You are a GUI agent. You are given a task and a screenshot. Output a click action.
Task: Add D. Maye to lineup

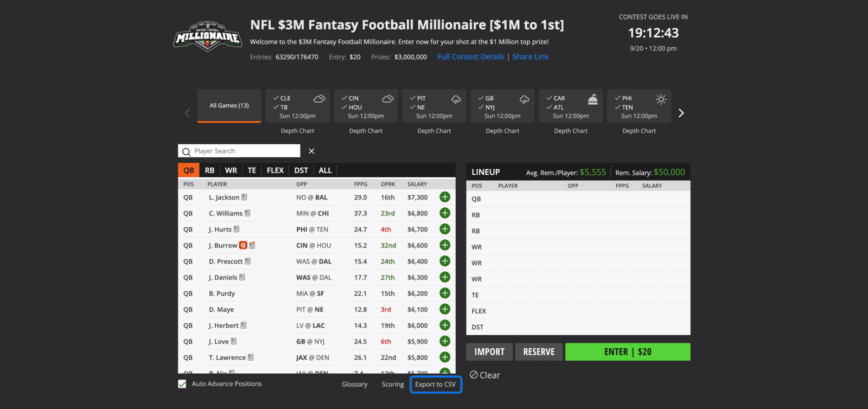[x=445, y=309]
